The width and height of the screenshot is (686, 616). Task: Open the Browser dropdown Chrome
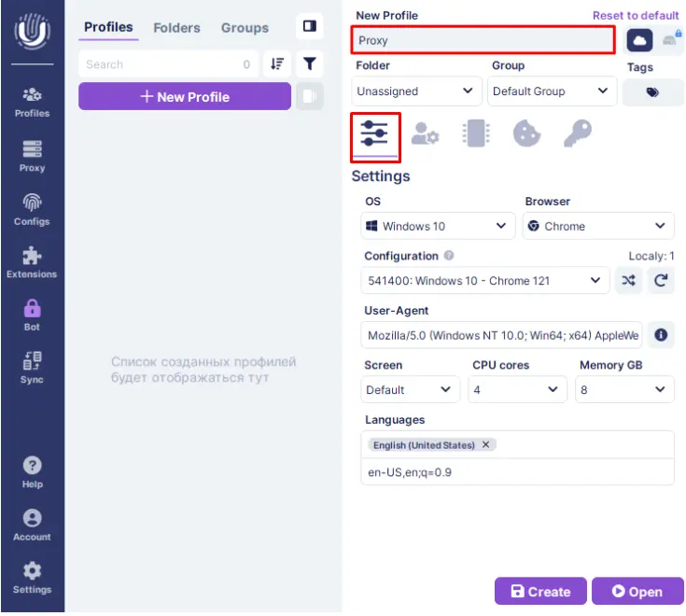point(598,226)
